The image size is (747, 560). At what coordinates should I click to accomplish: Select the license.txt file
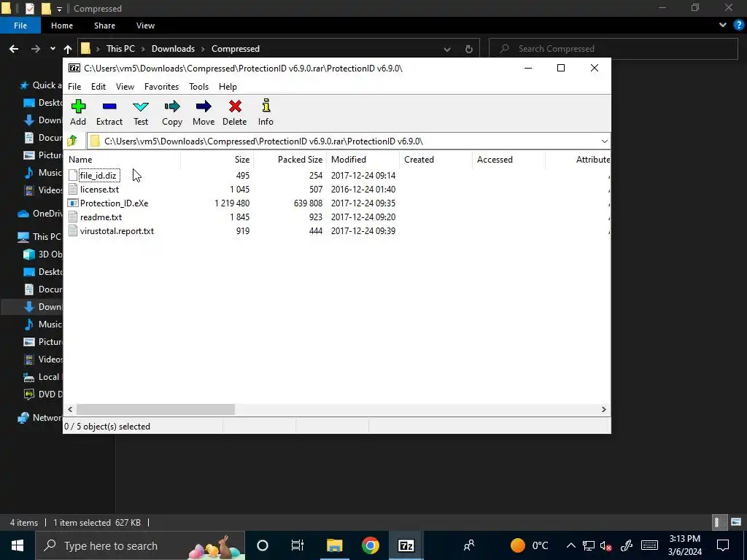pos(99,189)
